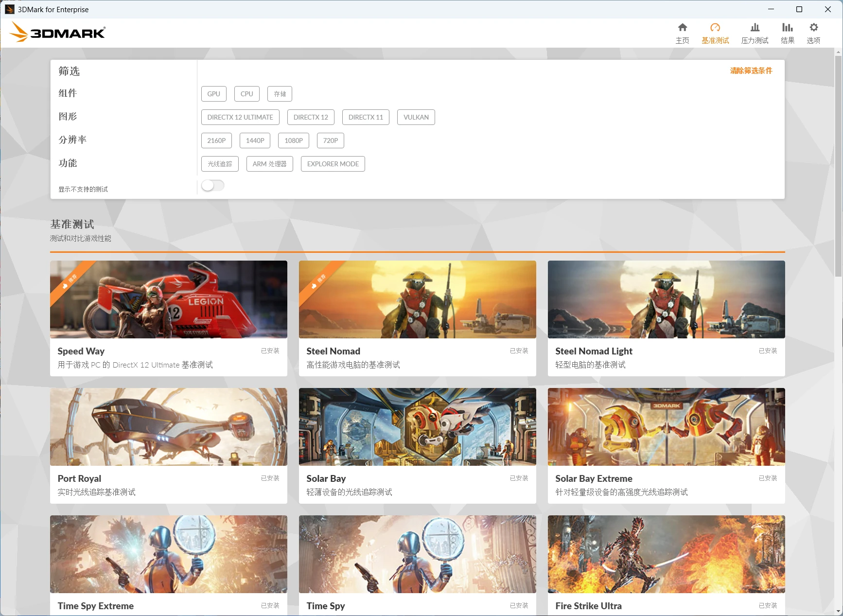Click the 高性能游戏电脑的基准测试 description
Viewport: 843px width, 616px height.
353,365
